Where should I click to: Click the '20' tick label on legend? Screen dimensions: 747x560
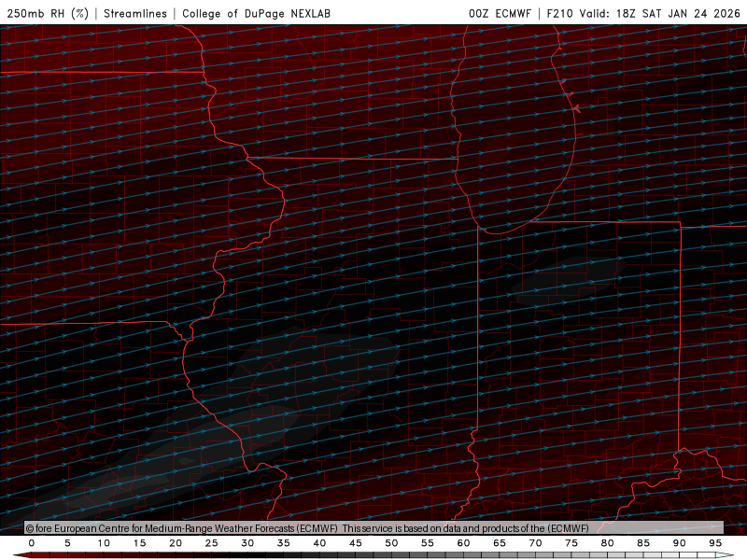pos(176,543)
